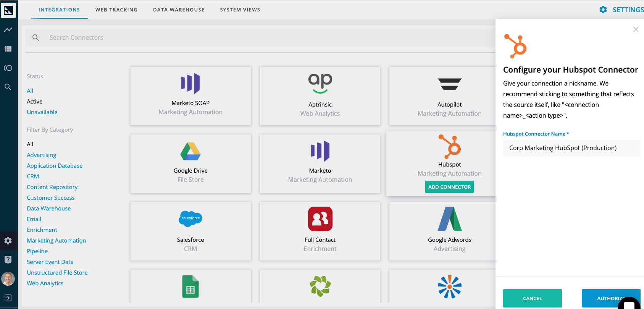Select the All category filter

tap(30, 144)
